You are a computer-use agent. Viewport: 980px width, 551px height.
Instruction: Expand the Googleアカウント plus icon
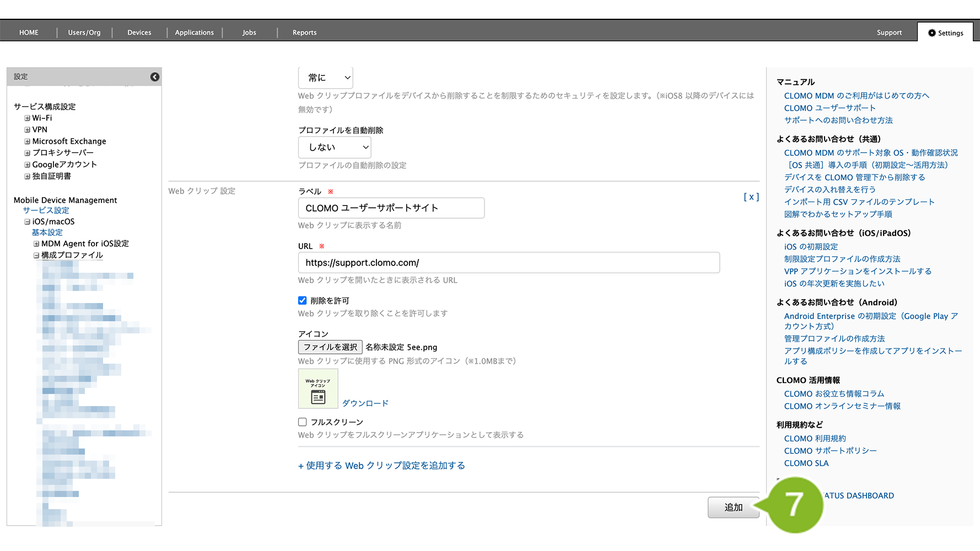click(x=27, y=165)
